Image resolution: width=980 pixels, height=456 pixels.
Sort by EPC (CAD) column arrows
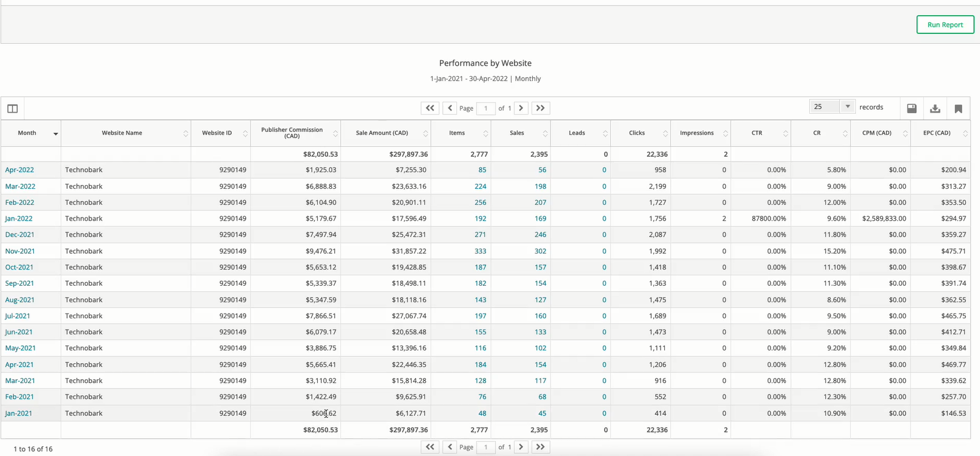tap(965, 133)
